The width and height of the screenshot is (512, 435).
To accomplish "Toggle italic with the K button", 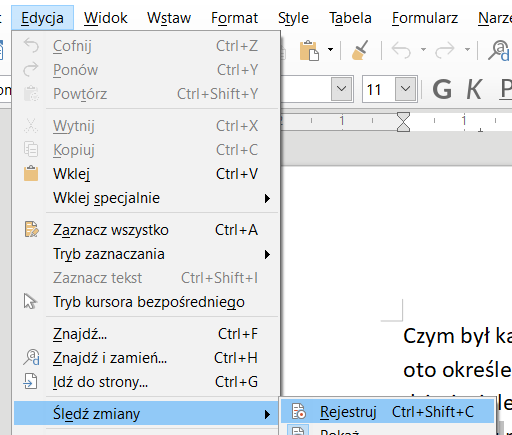I will (x=474, y=89).
